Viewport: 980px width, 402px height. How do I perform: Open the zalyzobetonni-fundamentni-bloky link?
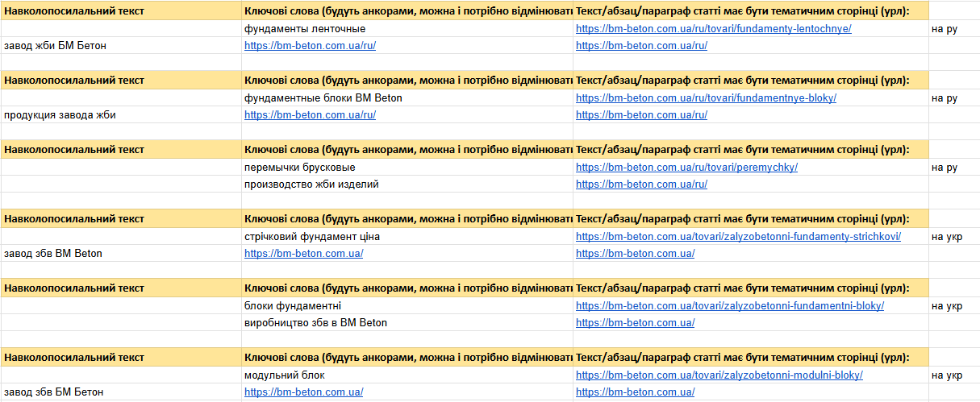pyautogui.click(x=730, y=306)
